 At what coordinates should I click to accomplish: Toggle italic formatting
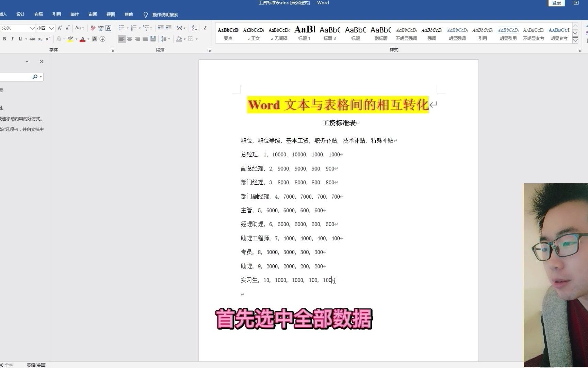click(x=12, y=39)
